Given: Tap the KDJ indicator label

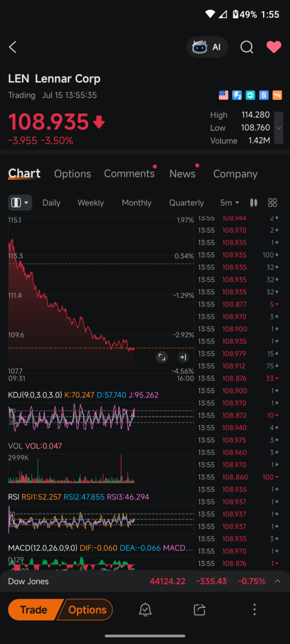Looking at the screenshot, I should (35, 395).
